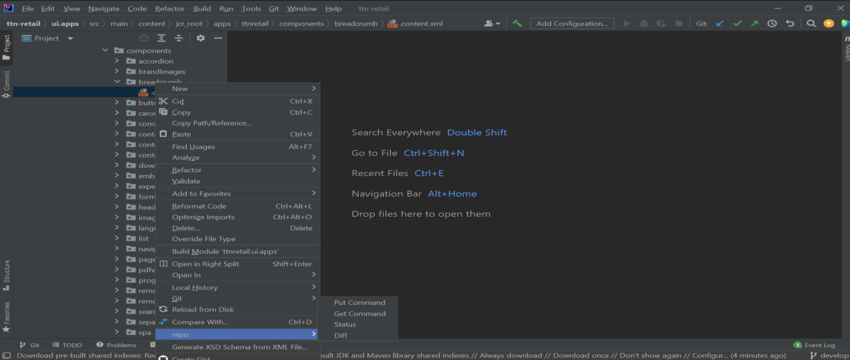Open the Window menu
The width and height of the screenshot is (850, 360).
click(302, 9)
